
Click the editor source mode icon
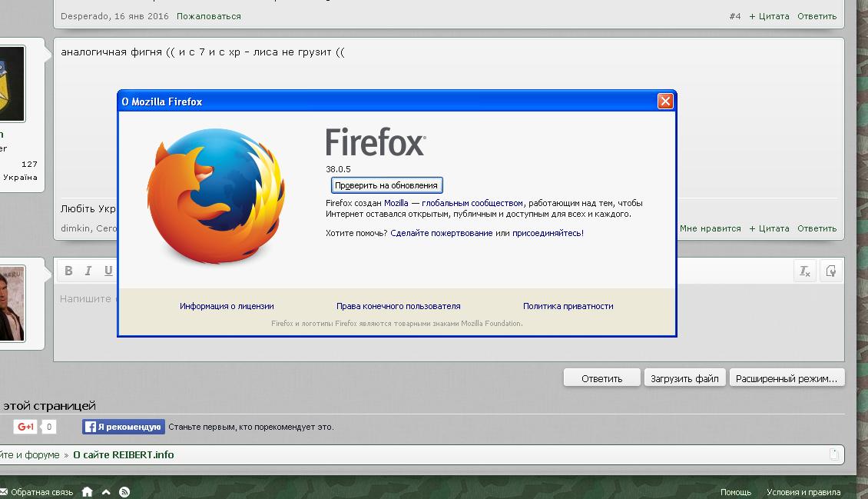click(831, 271)
